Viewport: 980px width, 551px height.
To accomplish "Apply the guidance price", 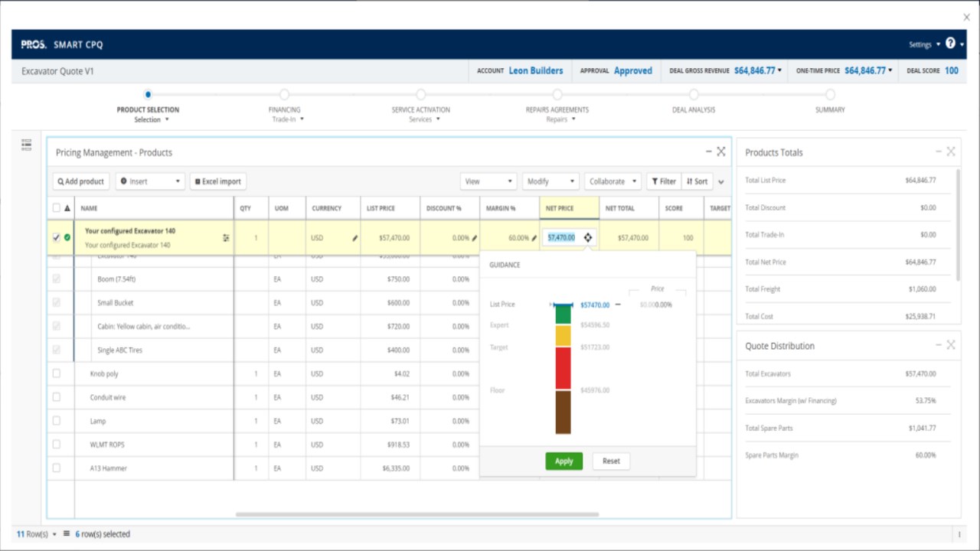I will pyautogui.click(x=564, y=461).
